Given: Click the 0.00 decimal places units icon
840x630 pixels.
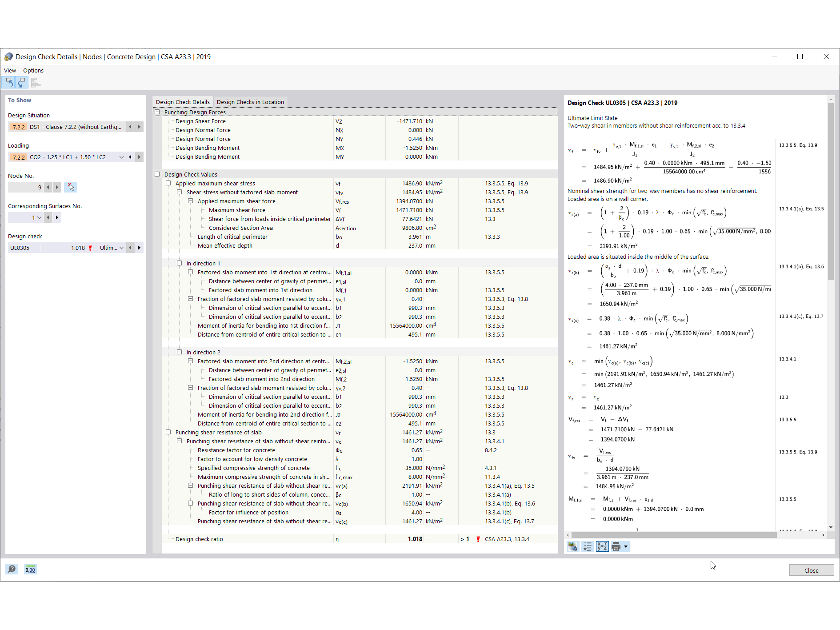Looking at the screenshot, I should [30, 569].
